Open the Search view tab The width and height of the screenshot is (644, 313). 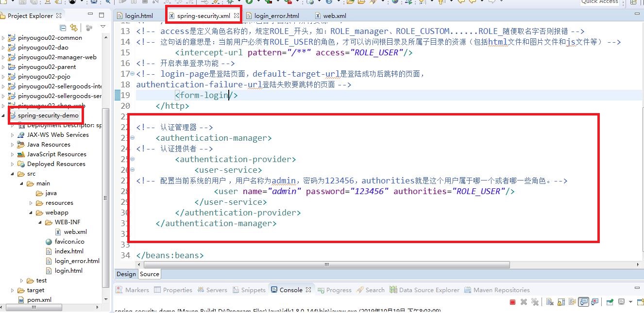(x=371, y=290)
